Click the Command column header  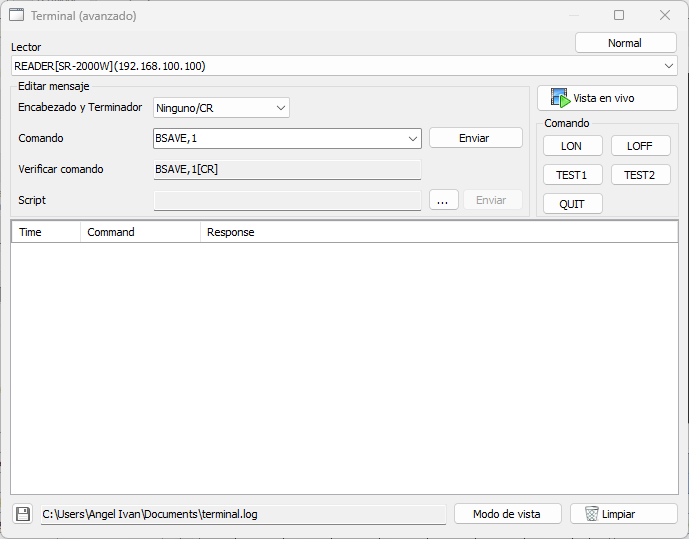tap(140, 232)
